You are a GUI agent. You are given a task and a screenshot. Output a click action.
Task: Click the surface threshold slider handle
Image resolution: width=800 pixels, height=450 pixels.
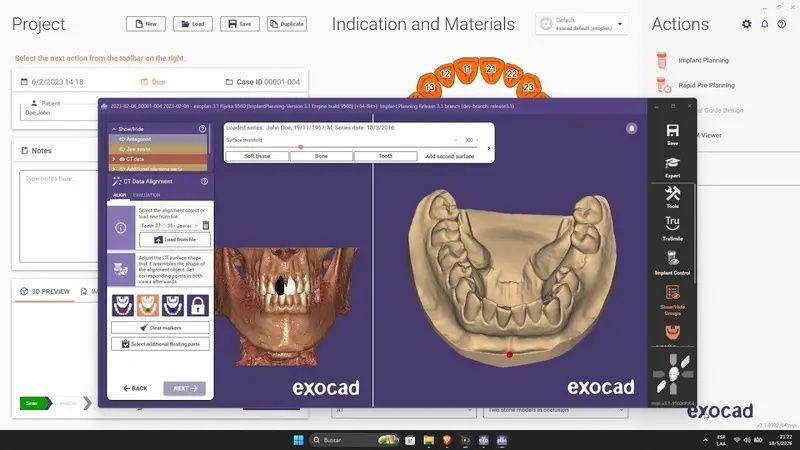tap(301, 147)
